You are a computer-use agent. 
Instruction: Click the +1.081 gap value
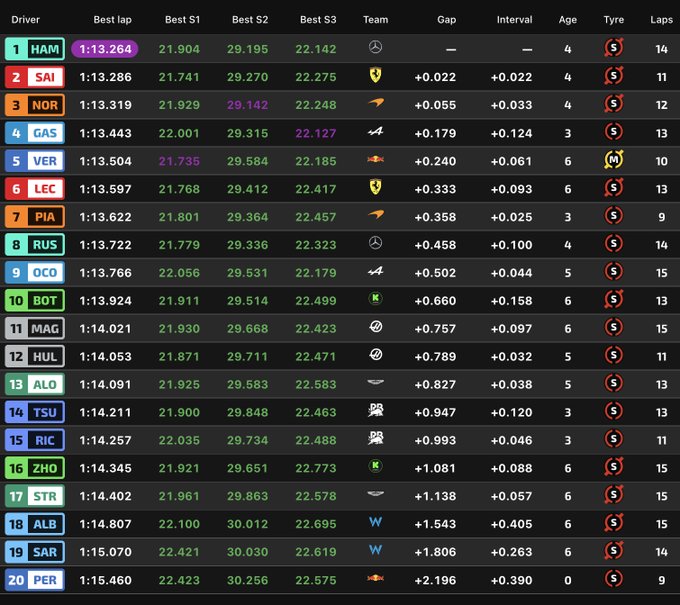coord(435,468)
